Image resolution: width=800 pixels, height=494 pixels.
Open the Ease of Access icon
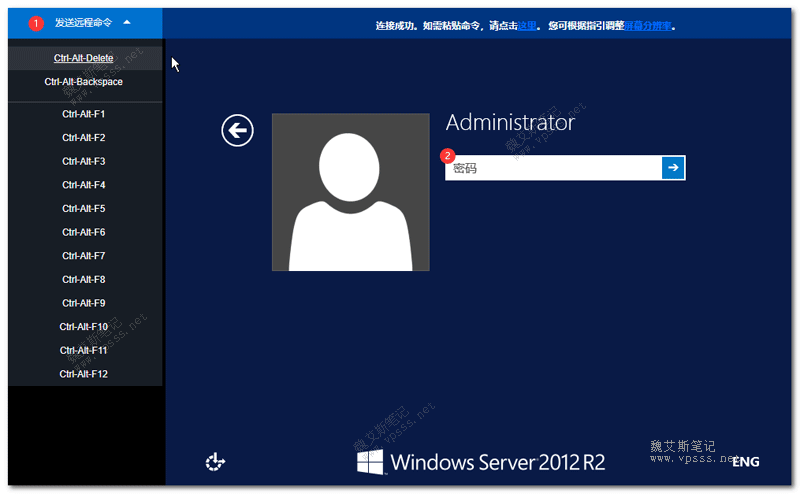point(215,461)
